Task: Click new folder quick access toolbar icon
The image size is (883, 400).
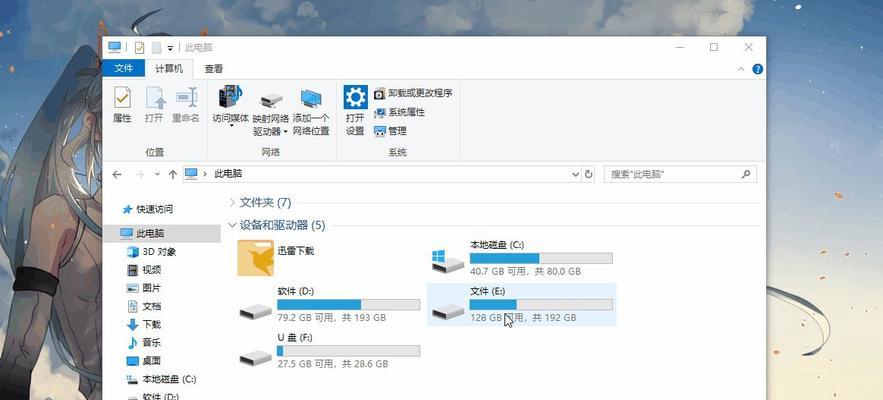Action: tap(157, 48)
